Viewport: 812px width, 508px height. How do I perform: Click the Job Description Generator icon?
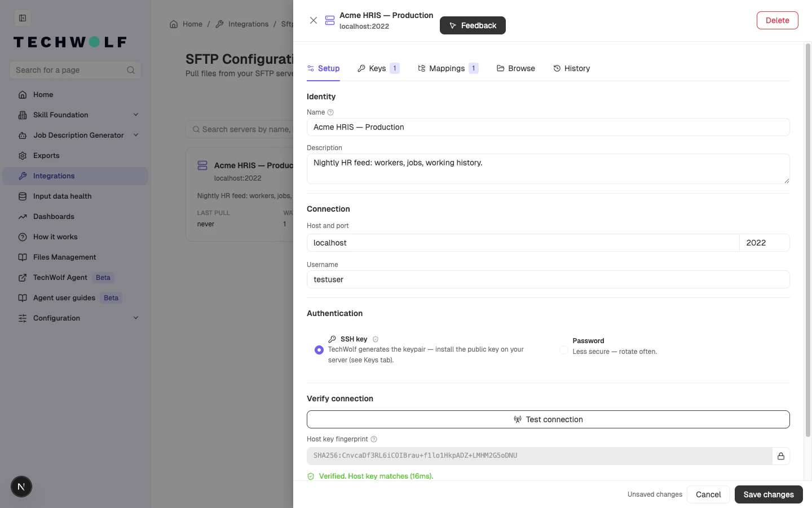tap(23, 135)
